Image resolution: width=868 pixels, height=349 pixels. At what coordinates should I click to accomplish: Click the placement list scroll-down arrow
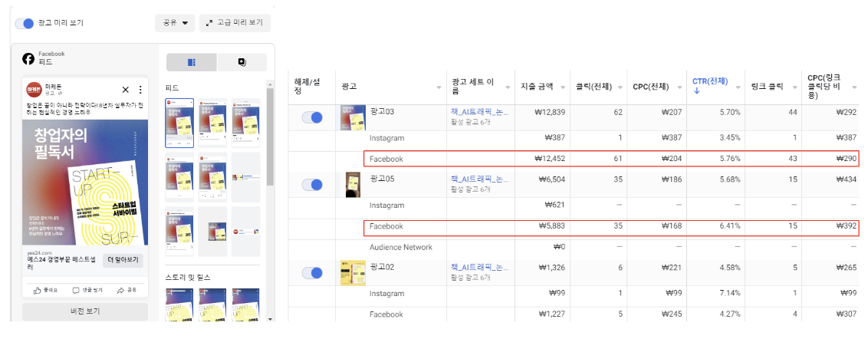pos(270,319)
